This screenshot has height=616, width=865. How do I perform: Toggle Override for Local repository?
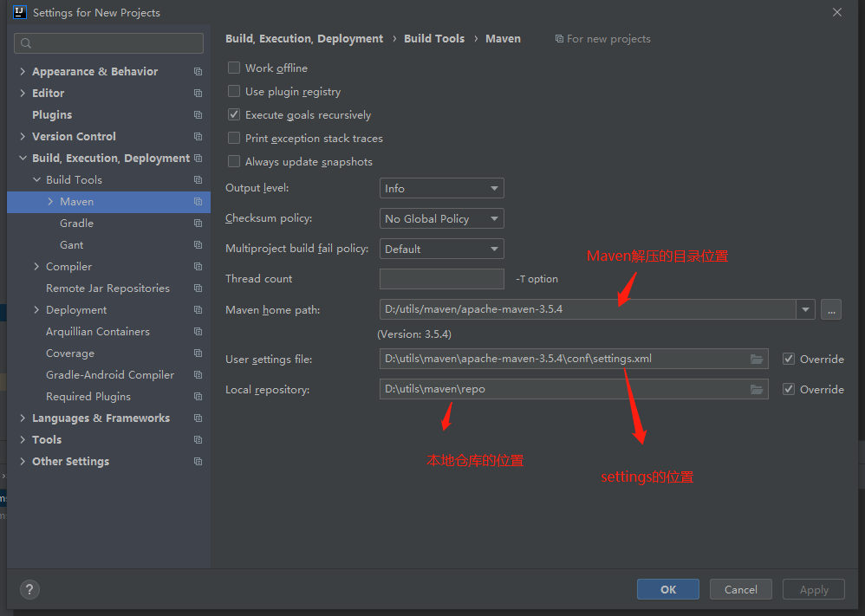789,389
